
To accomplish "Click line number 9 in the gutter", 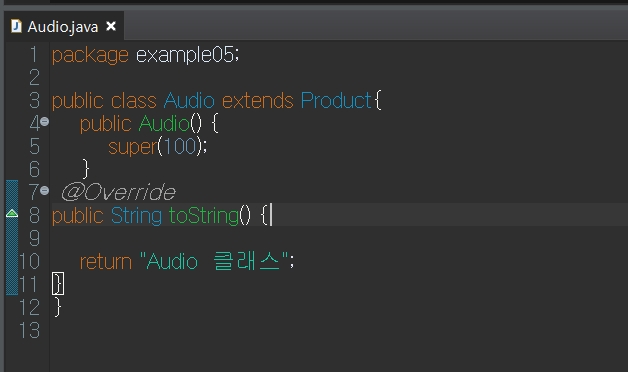I will 34,239.
